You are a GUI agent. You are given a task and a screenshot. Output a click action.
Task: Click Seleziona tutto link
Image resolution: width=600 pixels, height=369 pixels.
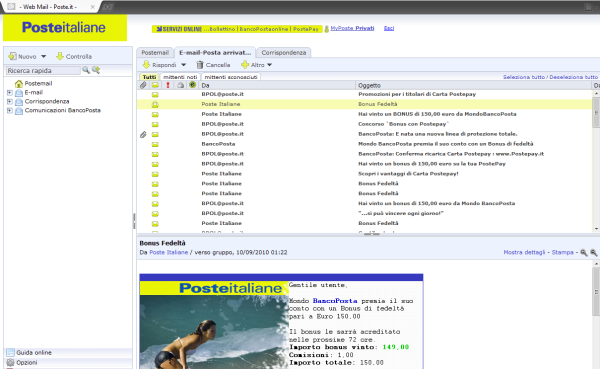tap(524, 77)
